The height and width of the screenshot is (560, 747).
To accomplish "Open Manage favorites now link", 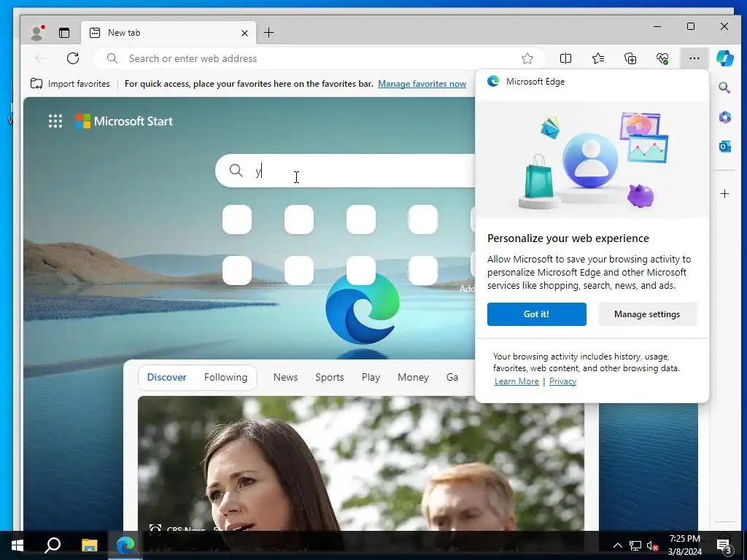I will coord(422,84).
